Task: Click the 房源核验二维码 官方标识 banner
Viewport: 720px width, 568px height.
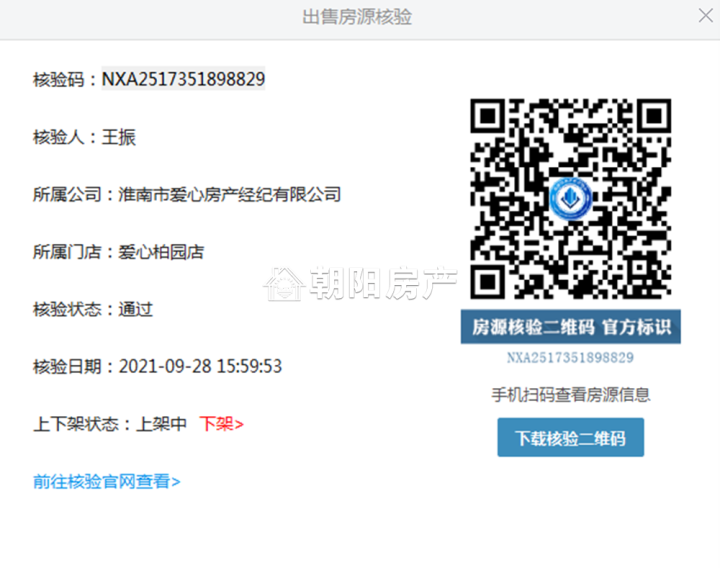Action: tap(571, 327)
